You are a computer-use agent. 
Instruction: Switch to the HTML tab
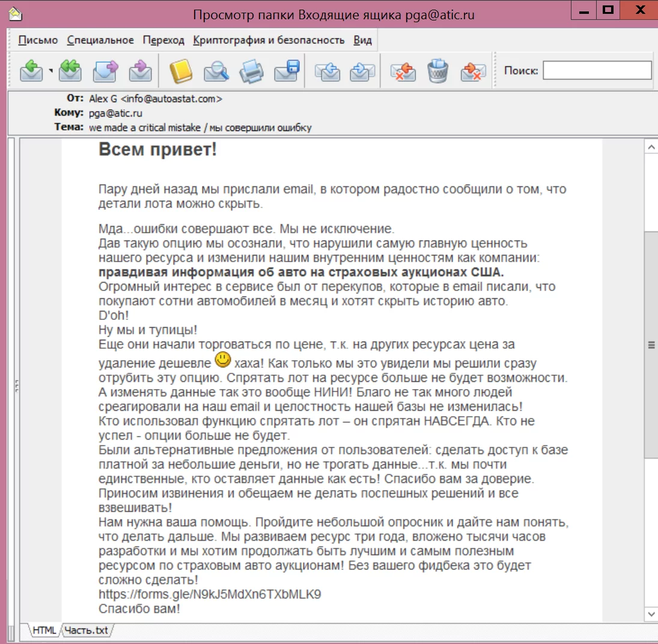44,630
